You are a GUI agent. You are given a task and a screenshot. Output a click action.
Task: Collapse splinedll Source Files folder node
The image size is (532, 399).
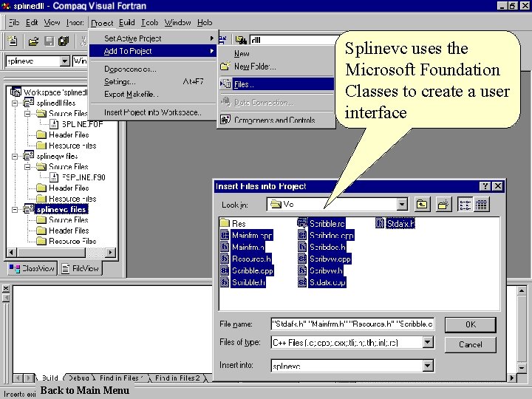point(27,113)
